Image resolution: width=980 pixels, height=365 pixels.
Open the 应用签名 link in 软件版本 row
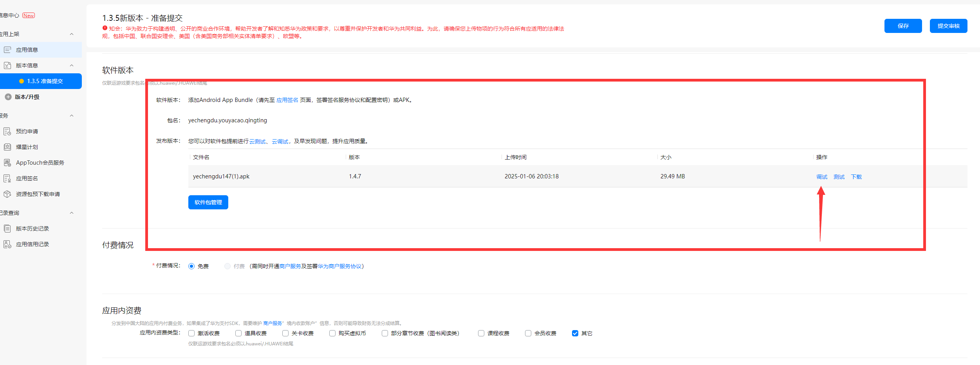(287, 100)
